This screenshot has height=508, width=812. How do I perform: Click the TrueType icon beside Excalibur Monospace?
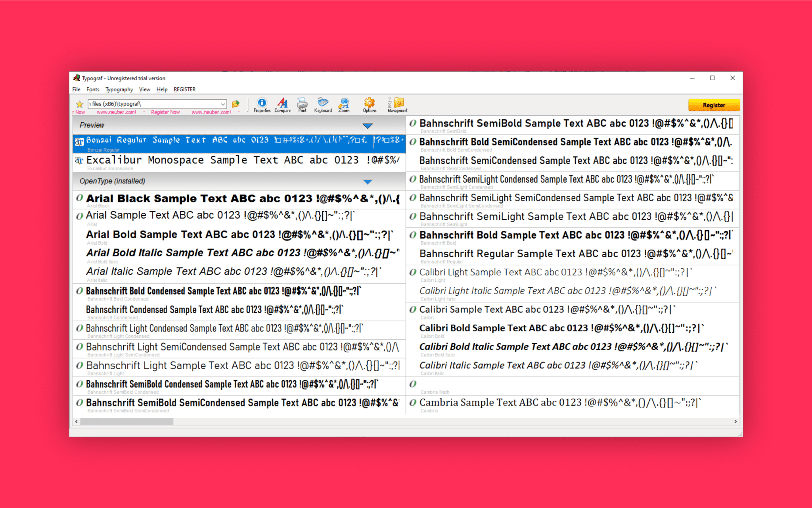[79, 160]
